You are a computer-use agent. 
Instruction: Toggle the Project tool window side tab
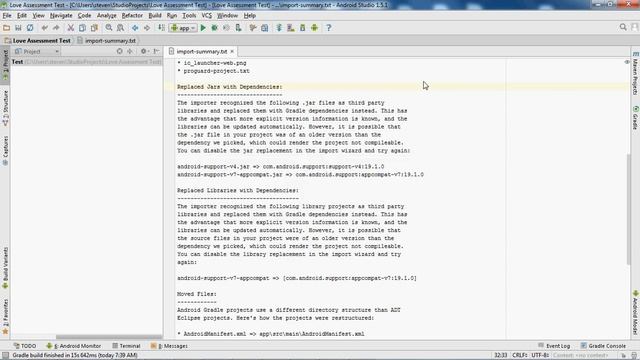5,65
